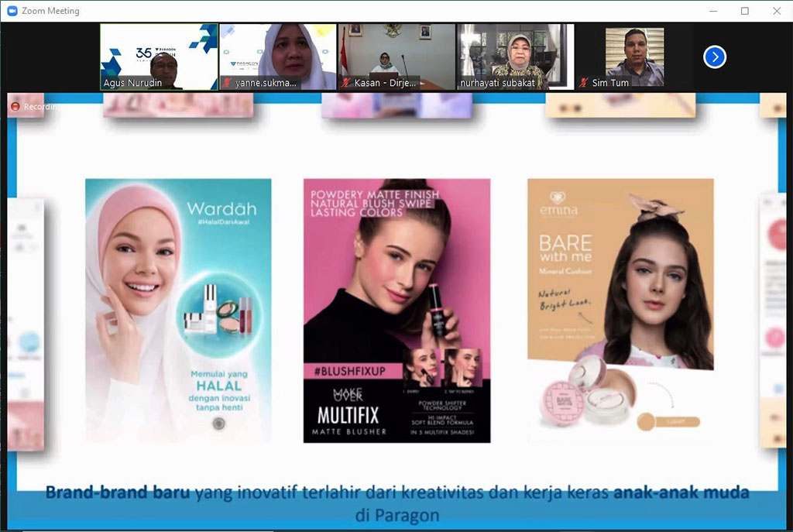Click the "Zoom Meeting" window title
The height and width of the screenshot is (532, 793).
50,11
